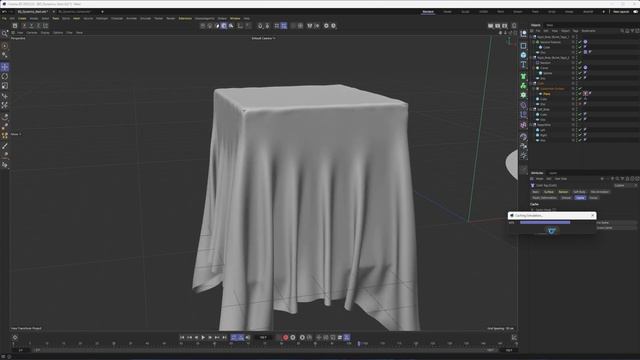Open the Extensions menu
The height and width of the screenshot is (360, 640).
[x=185, y=18]
